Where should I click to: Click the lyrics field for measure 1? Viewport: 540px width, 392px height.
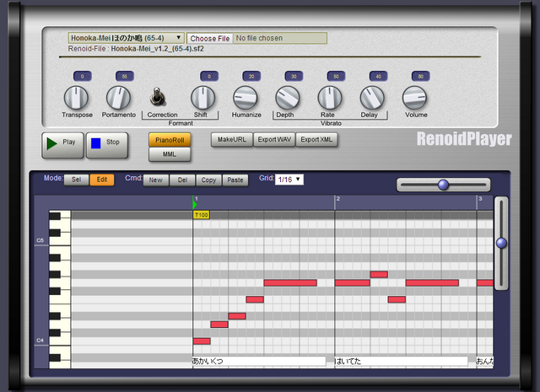259,361
